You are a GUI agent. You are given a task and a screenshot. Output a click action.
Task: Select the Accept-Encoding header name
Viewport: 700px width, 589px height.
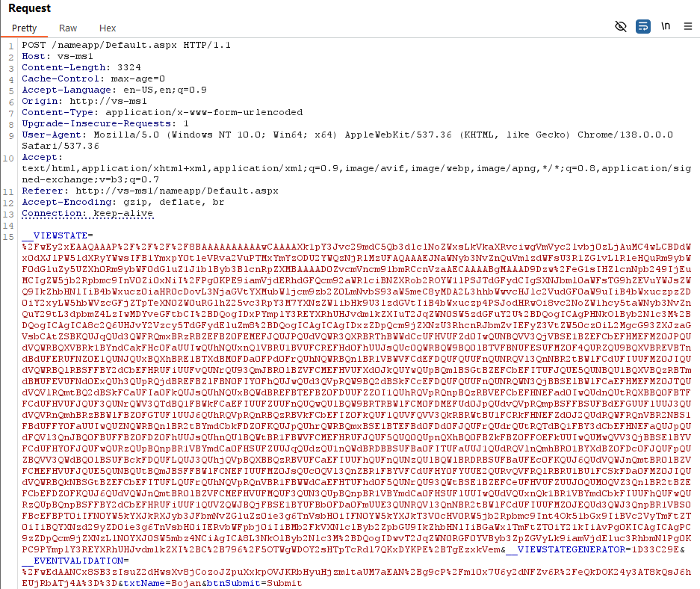pyautogui.click(x=66, y=202)
